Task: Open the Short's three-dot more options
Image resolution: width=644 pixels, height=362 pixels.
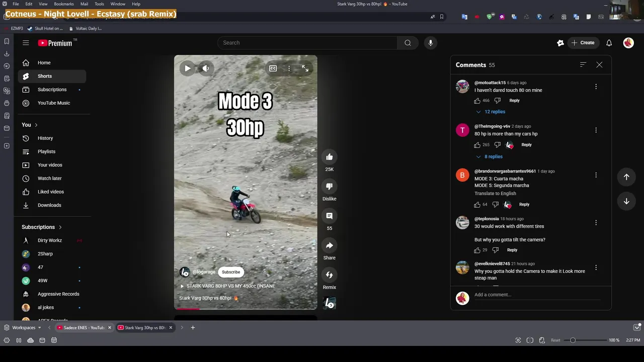Action: (289, 68)
